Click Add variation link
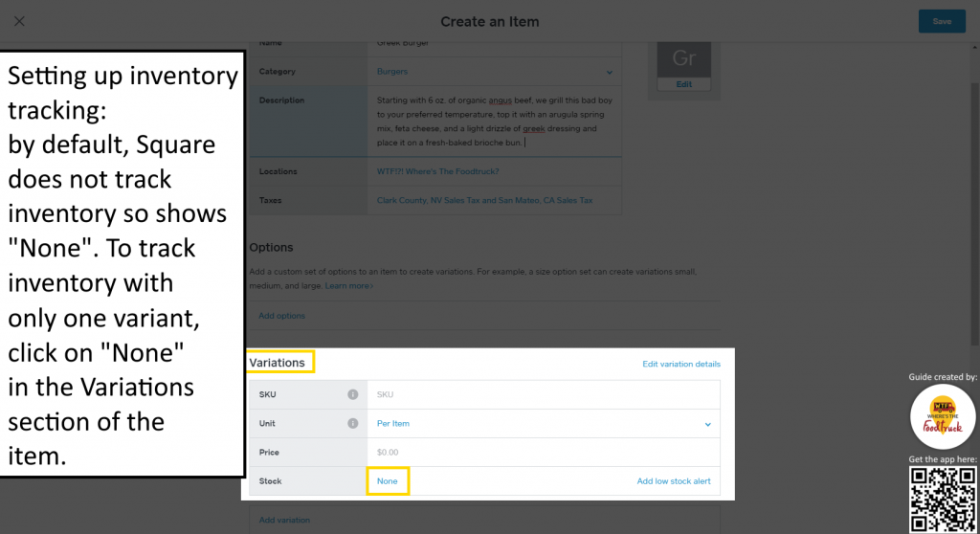This screenshot has height=534, width=980. point(284,521)
